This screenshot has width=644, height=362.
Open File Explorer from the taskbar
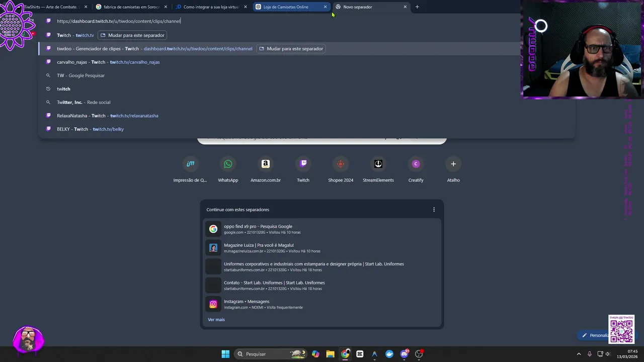330,354
